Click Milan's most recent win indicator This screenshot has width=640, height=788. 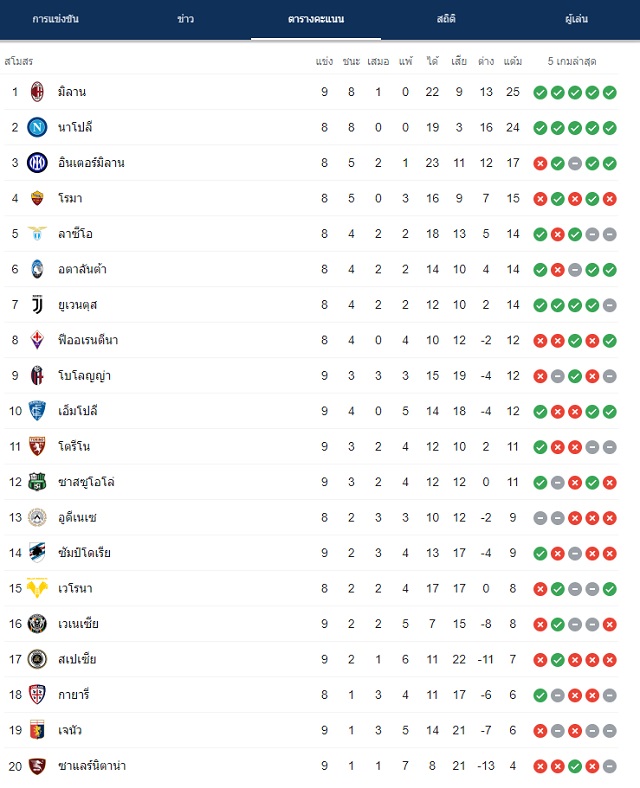[610, 92]
